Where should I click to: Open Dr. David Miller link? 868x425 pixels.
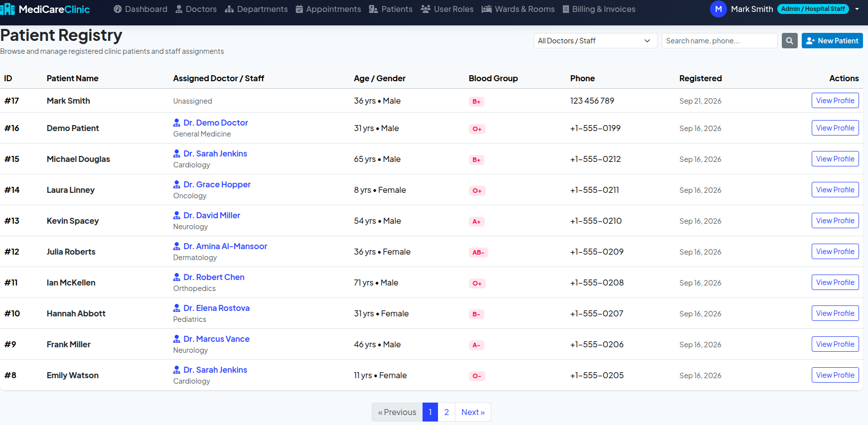pos(212,215)
